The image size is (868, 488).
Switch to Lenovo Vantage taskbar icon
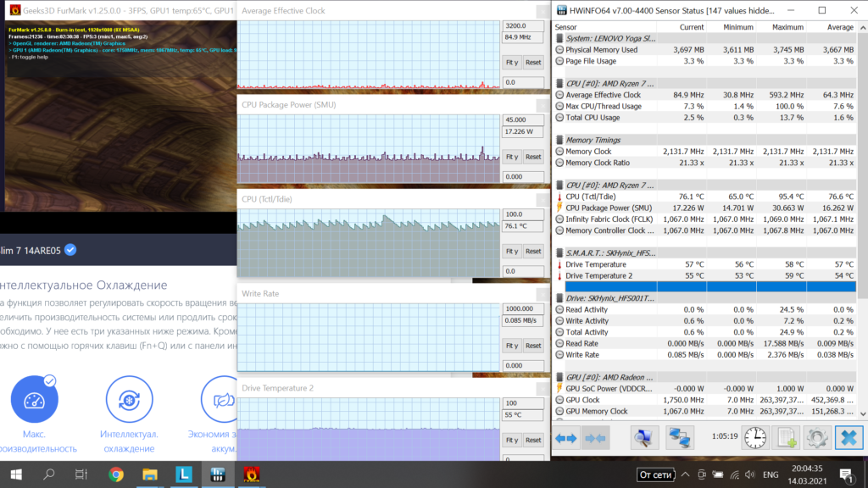183,474
